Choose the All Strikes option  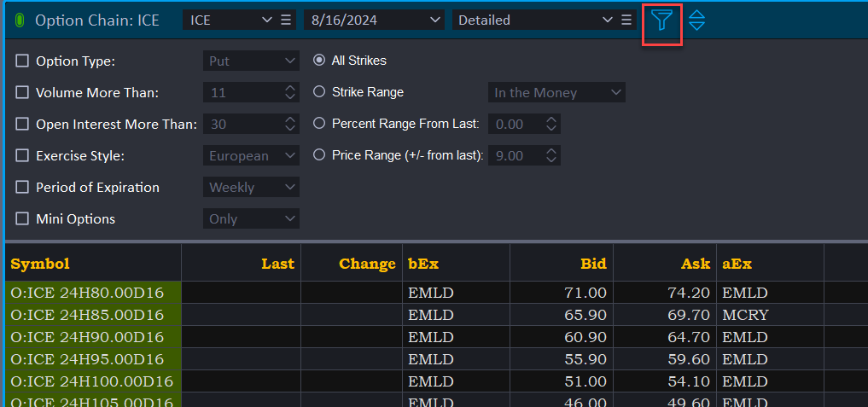pos(320,61)
